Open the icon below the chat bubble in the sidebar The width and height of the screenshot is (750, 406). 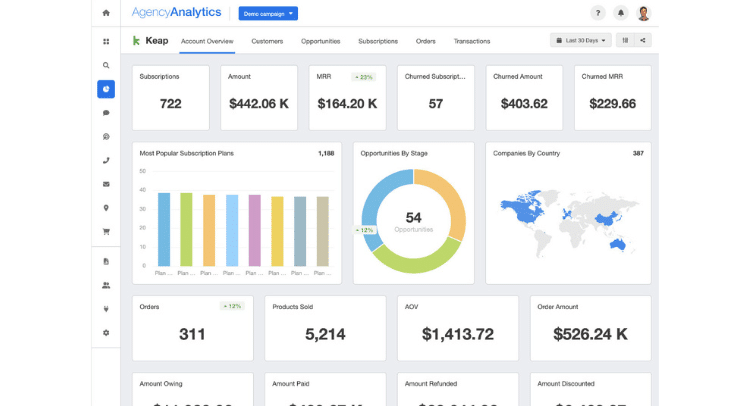(106, 137)
